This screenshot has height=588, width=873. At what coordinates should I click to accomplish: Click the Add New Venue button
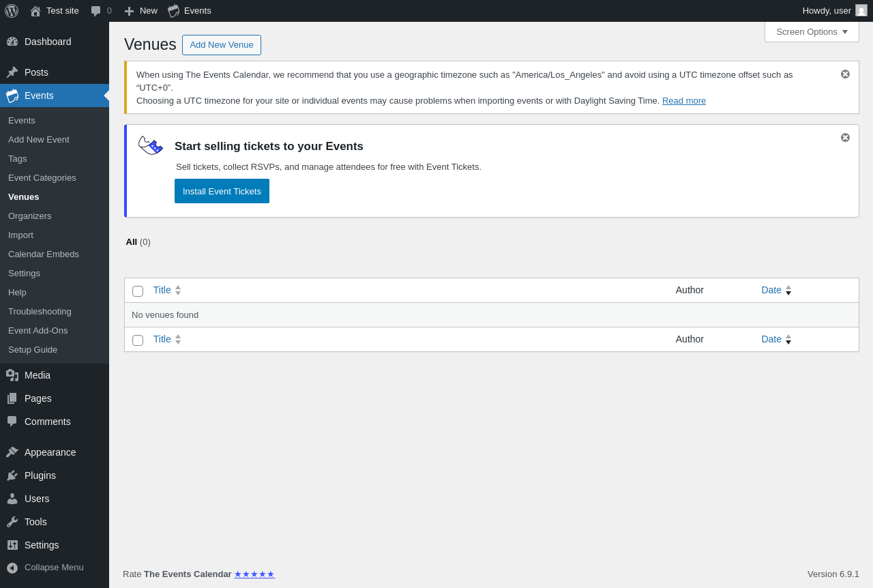222,45
